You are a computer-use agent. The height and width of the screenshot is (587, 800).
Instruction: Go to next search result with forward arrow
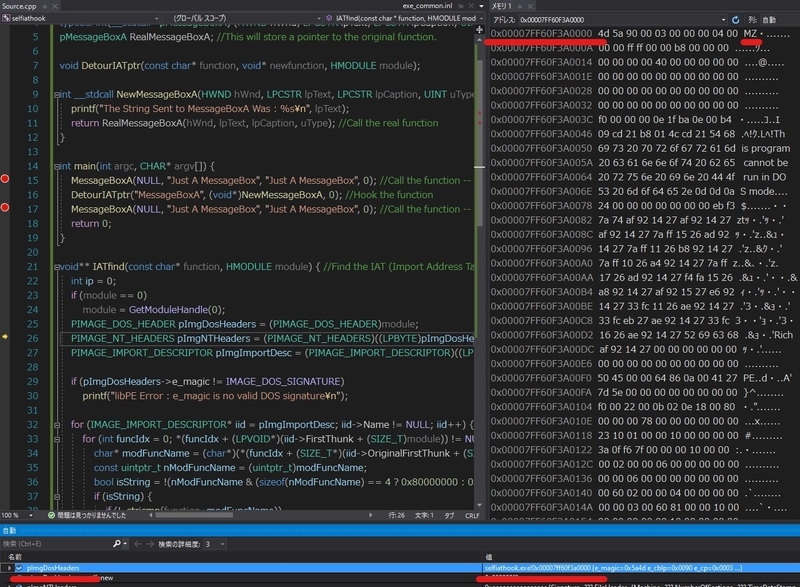(150, 544)
